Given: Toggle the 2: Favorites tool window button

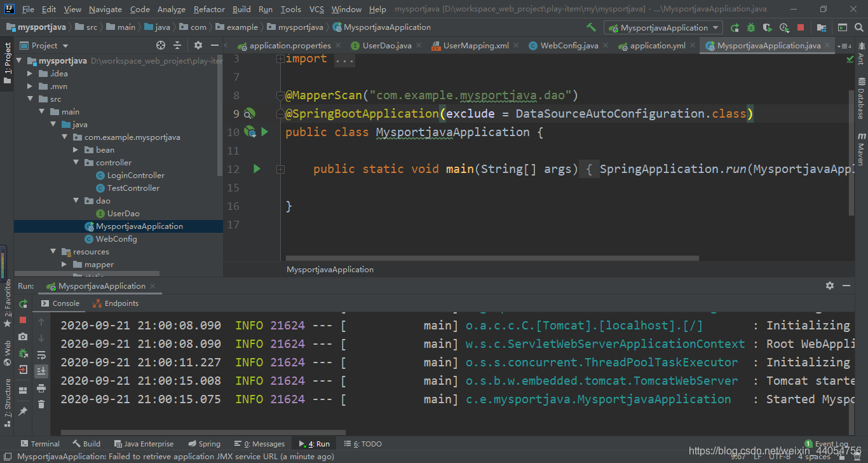Looking at the screenshot, I should tap(7, 303).
